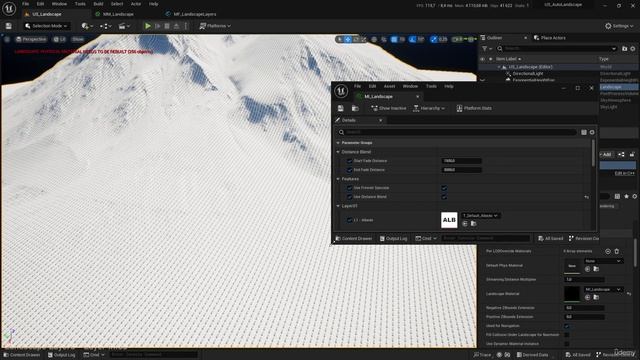Image resolution: width=640 pixels, height=360 pixels.
Task: Open the Actor menu in main editor
Action: (x=136, y=4)
